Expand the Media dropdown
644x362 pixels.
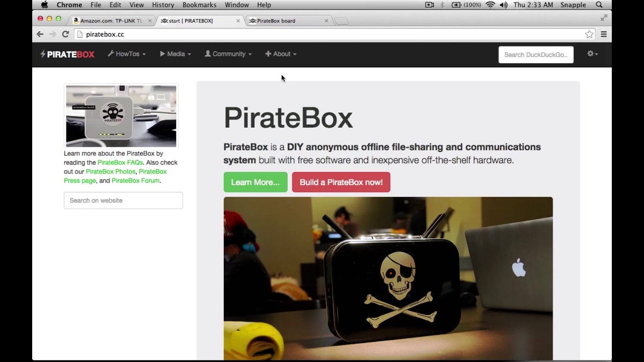click(176, 54)
